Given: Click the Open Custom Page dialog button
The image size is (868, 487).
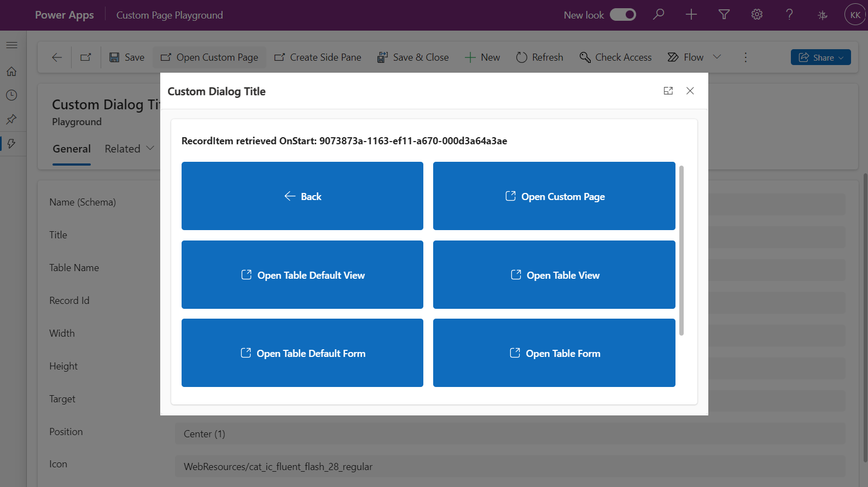Looking at the screenshot, I should (554, 196).
